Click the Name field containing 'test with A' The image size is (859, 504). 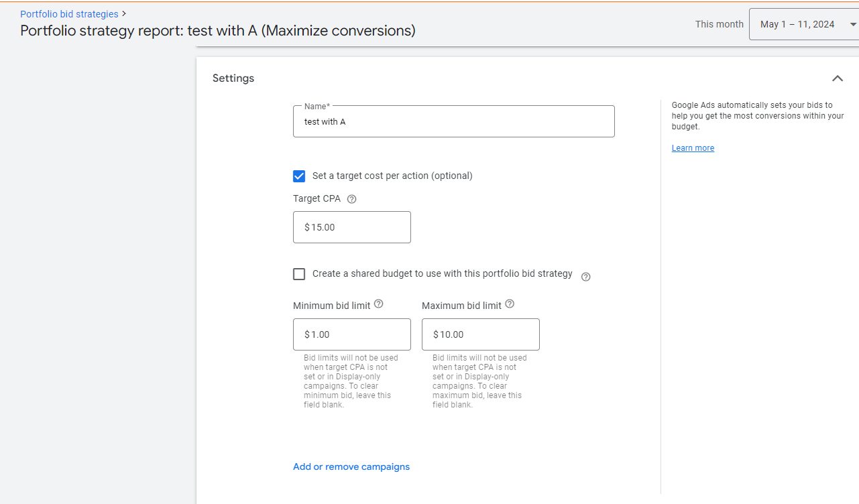453,122
